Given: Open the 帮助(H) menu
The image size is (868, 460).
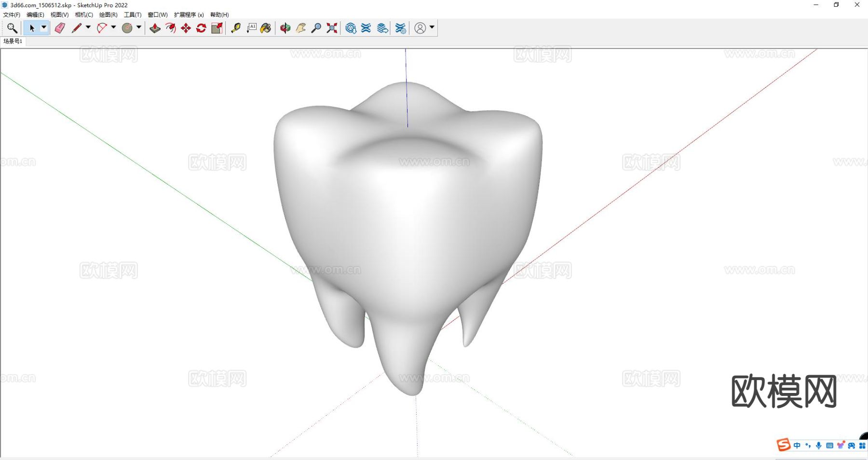Looking at the screenshot, I should [x=219, y=15].
